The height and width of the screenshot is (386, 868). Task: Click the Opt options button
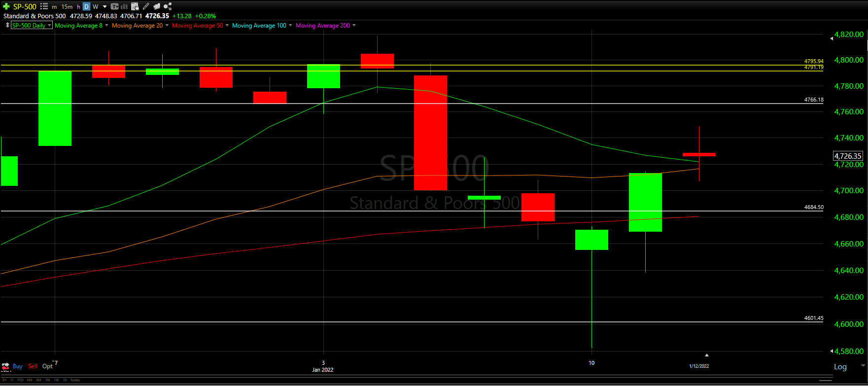coord(47,366)
